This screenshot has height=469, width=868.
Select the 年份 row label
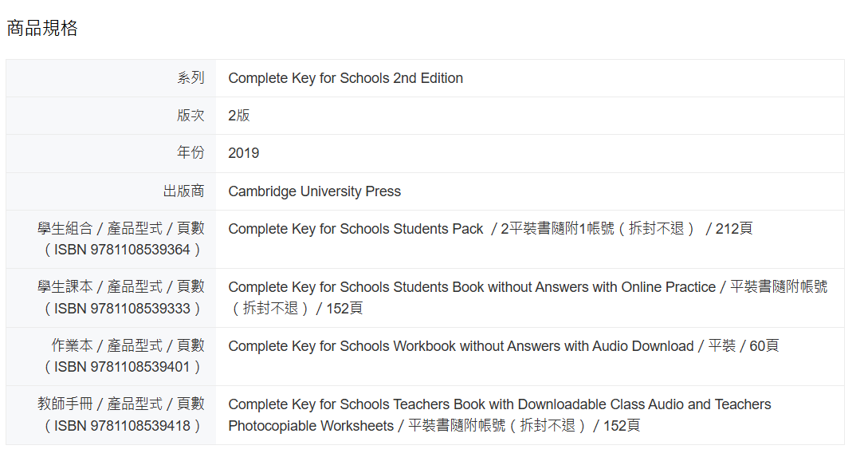190,153
